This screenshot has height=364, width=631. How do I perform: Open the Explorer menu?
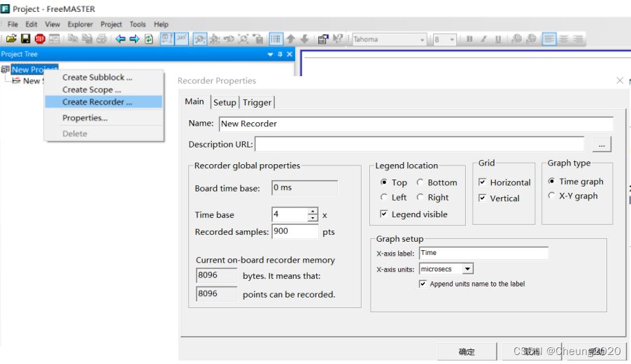(x=80, y=24)
